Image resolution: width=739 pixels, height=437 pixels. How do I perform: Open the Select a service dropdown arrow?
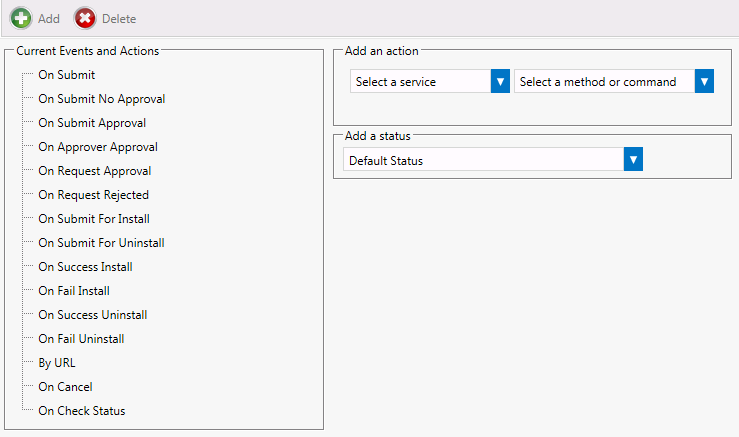point(500,82)
